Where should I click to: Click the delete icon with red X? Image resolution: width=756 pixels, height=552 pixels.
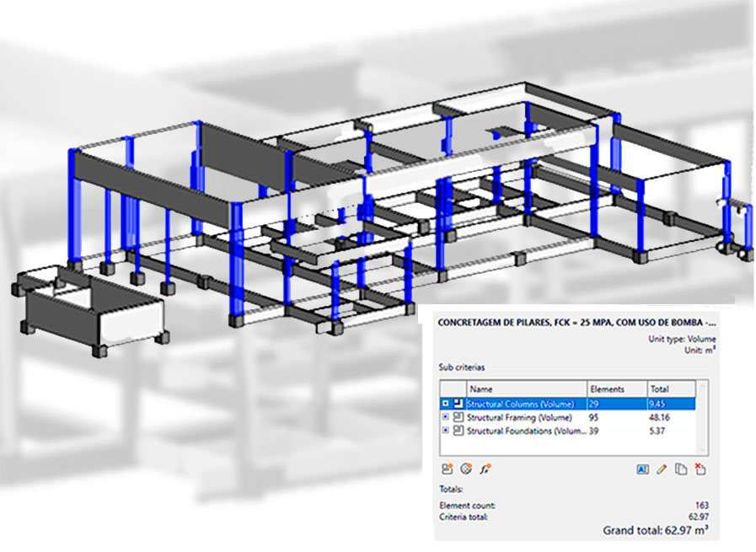tap(700, 469)
